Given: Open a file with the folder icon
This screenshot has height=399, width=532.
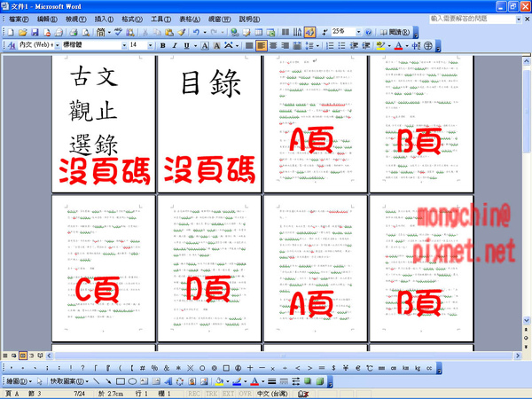Looking at the screenshot, I should point(22,32).
